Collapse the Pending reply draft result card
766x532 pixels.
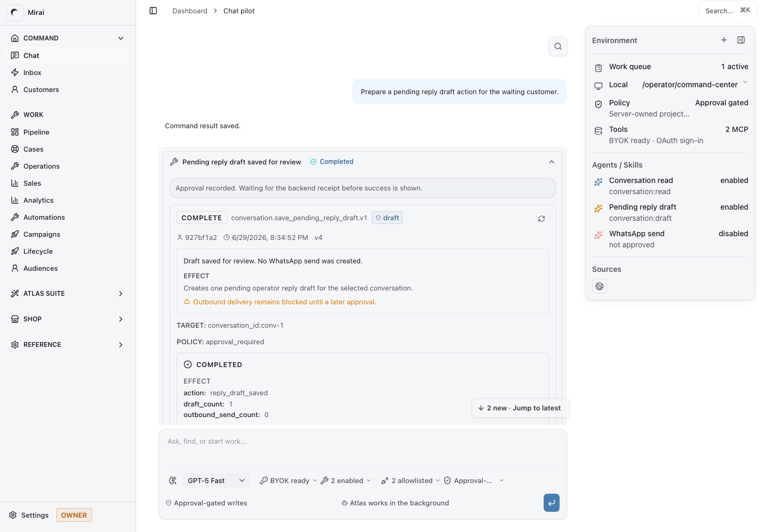[x=552, y=162]
